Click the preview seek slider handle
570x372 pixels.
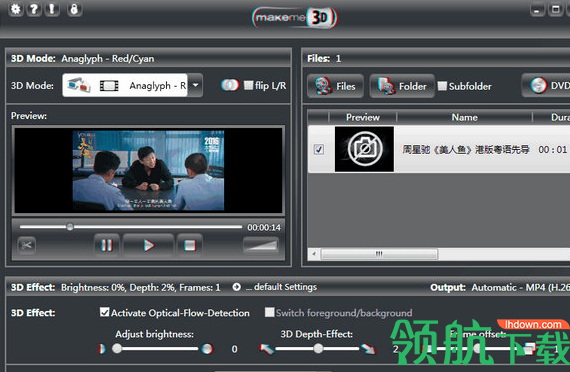click(x=70, y=227)
